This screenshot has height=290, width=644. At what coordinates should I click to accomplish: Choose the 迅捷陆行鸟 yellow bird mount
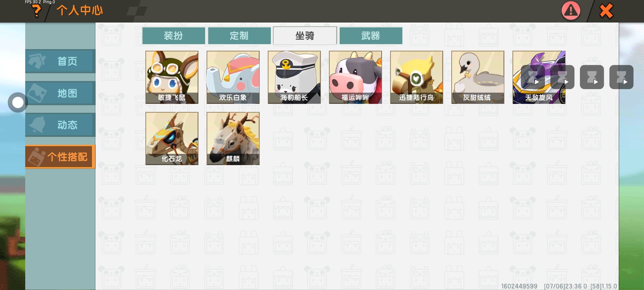416,77
